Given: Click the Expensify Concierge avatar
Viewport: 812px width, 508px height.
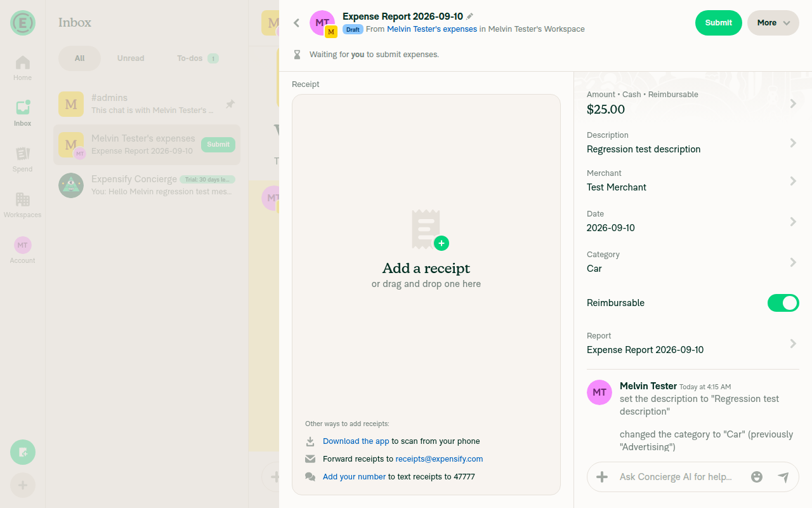Looking at the screenshot, I should 71,185.
